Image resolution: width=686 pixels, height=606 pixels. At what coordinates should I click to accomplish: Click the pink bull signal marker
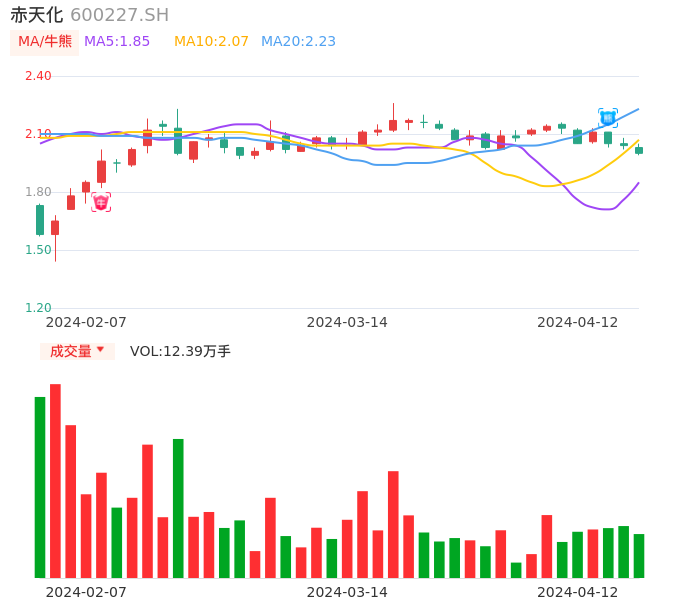click(101, 202)
